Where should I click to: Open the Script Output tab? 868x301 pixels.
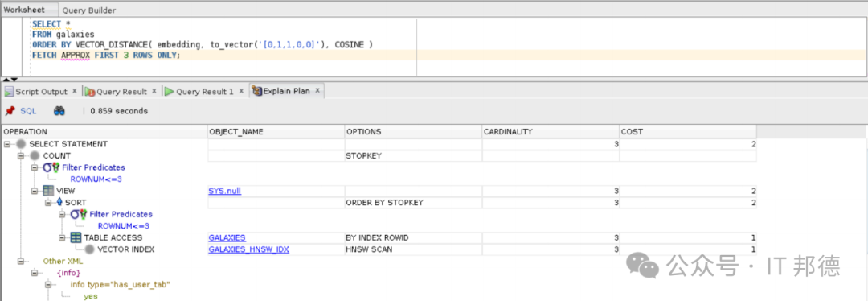41,92
